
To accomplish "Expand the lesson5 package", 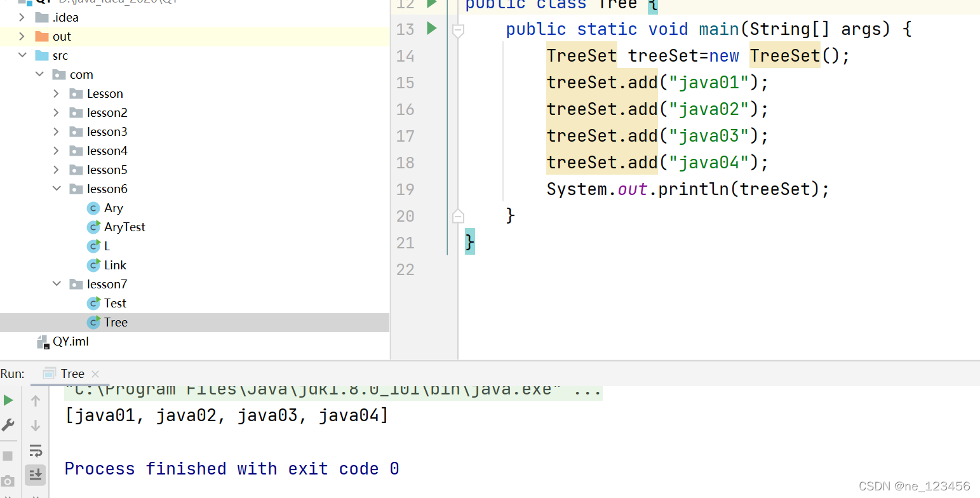I will 57,170.
